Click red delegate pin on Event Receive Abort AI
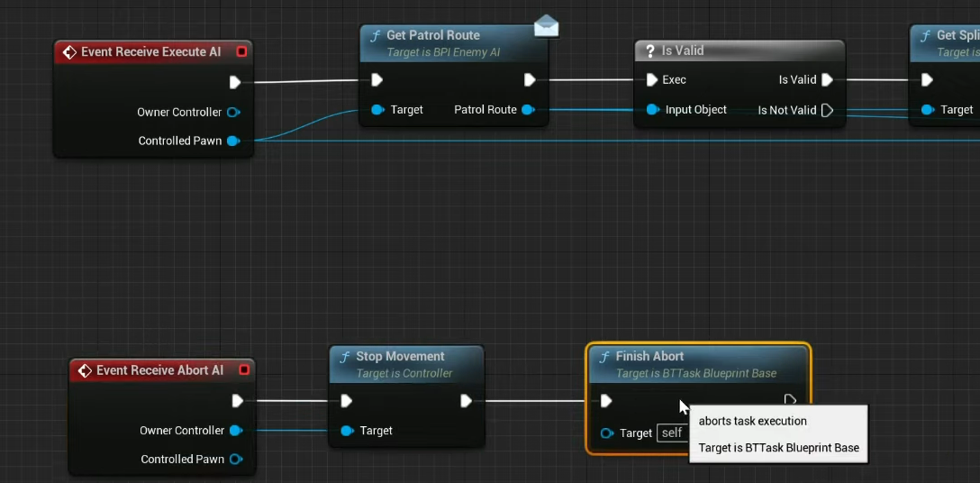 243,370
